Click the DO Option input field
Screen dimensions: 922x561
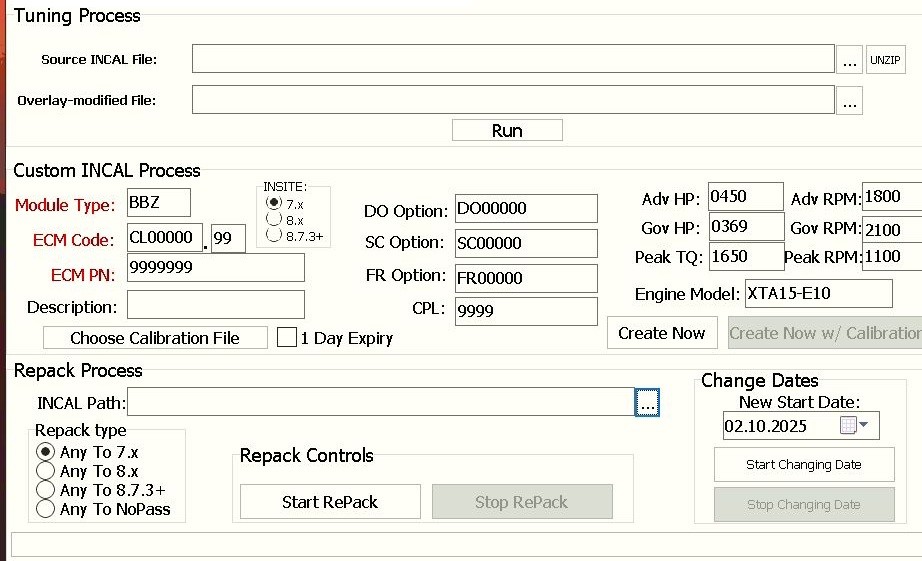(x=525, y=209)
